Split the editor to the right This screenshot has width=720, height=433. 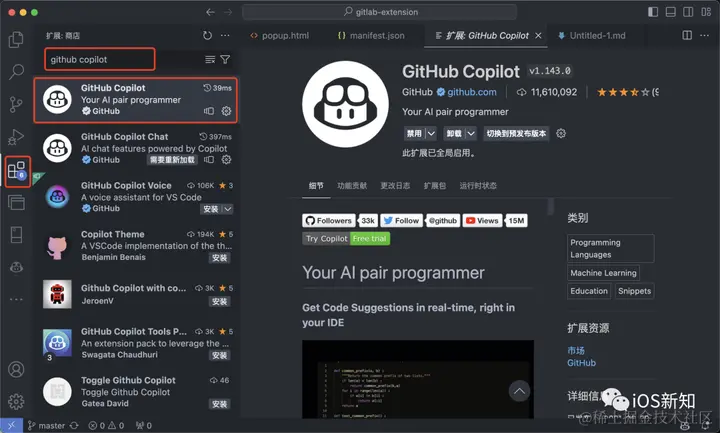(687, 35)
